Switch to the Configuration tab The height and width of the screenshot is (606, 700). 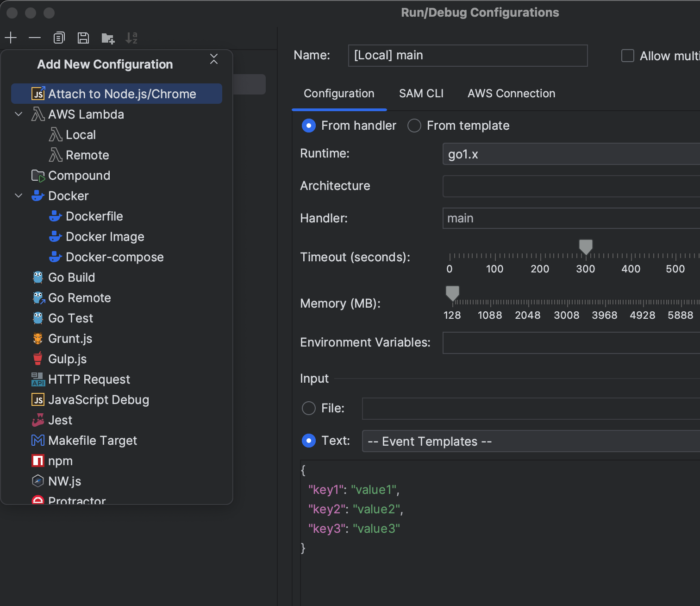coord(339,94)
